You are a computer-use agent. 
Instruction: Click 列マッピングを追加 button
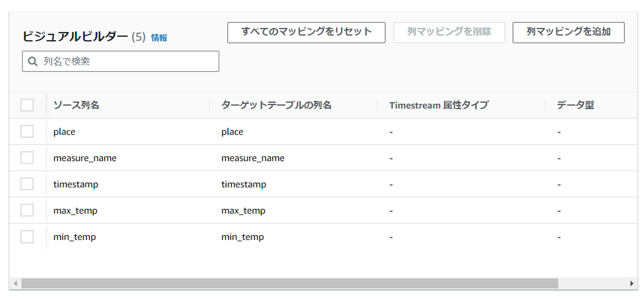[x=568, y=33]
